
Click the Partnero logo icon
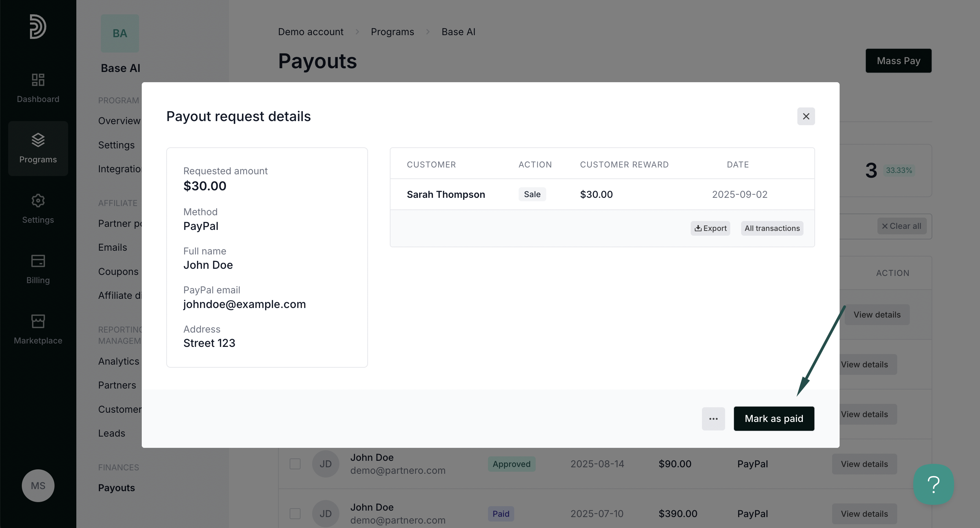coord(38,26)
